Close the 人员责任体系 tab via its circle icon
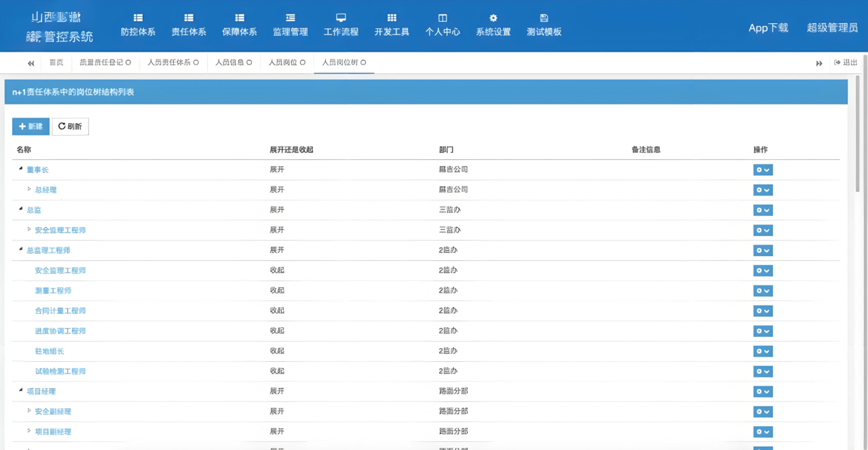Image resolution: width=868 pixels, height=450 pixels. [196, 63]
